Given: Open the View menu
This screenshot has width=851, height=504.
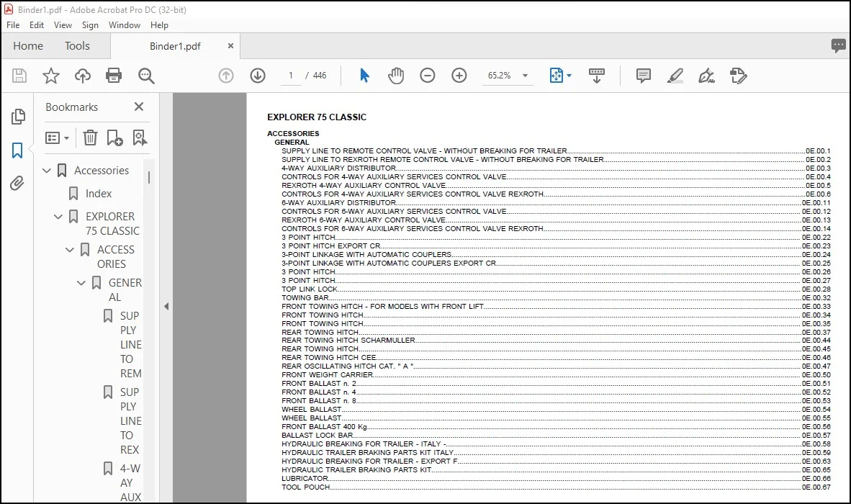Looking at the screenshot, I should pyautogui.click(x=63, y=25).
